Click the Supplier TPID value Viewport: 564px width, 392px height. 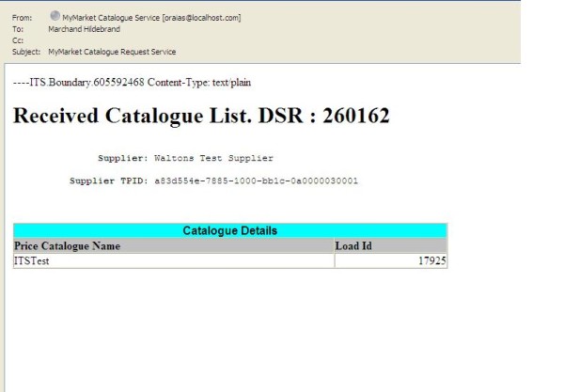pos(256,180)
